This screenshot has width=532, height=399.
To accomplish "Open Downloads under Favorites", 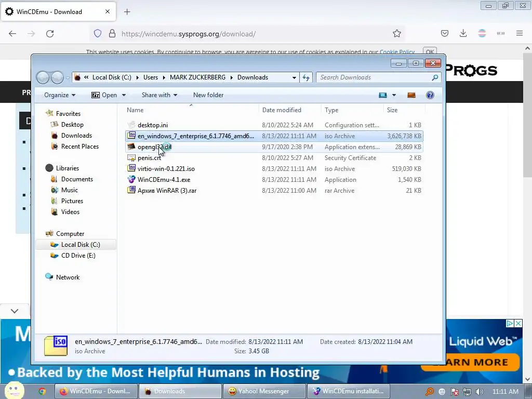I will [76, 136].
